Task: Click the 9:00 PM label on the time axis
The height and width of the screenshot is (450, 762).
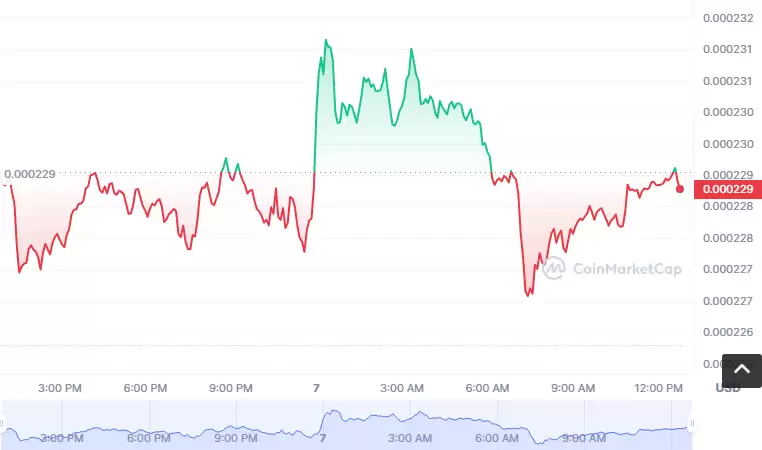Action: click(231, 387)
